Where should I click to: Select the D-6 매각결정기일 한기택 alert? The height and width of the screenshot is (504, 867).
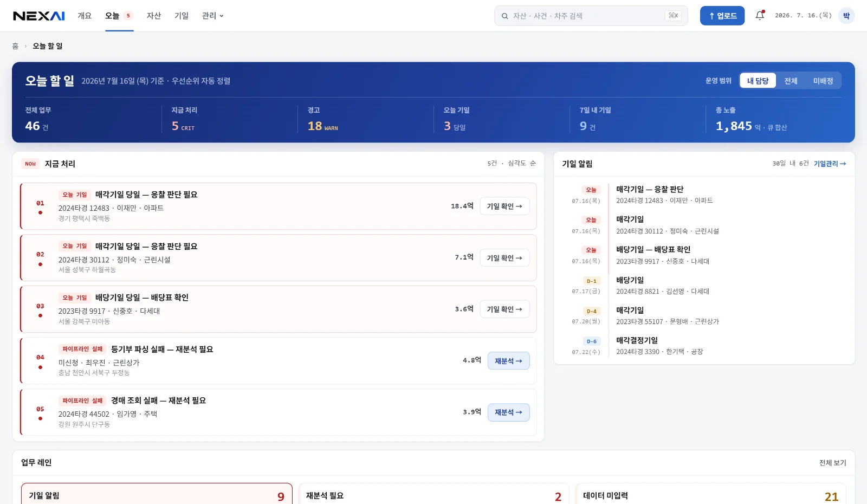pos(704,346)
